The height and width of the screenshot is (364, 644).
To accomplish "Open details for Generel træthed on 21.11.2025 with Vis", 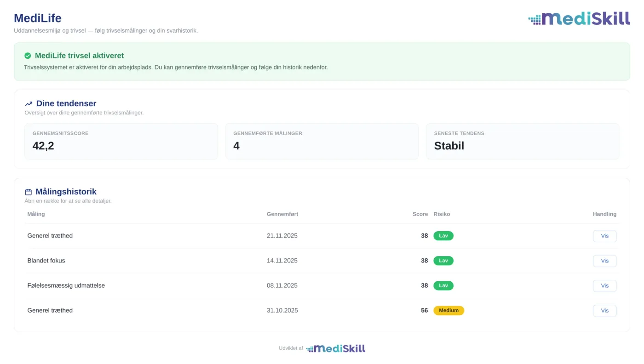I will pyautogui.click(x=604, y=236).
